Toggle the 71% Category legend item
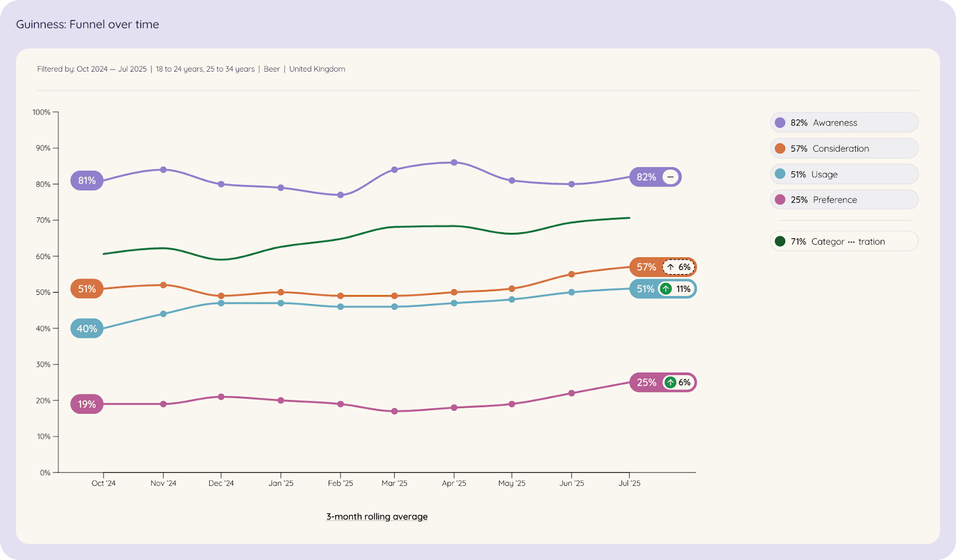This screenshot has width=956, height=560. [844, 242]
